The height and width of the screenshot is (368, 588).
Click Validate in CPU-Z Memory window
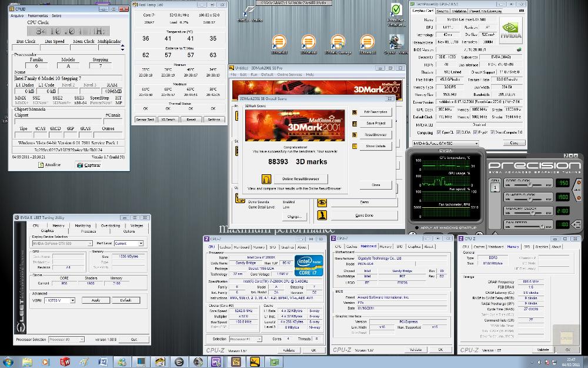(x=543, y=350)
